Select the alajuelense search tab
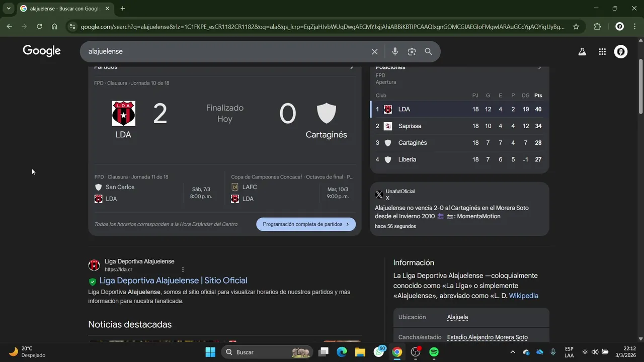 click(x=64, y=9)
